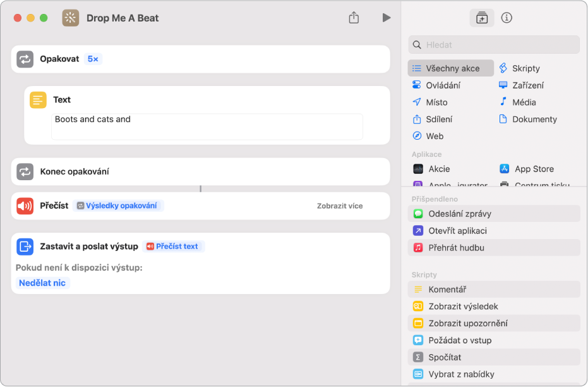The image size is (588, 387).
Task: Add the Spočítat action
Action: 494,357
